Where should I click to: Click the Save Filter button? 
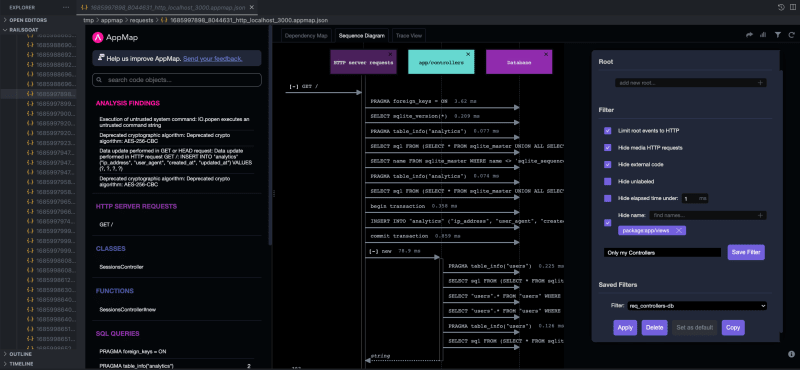(x=746, y=252)
